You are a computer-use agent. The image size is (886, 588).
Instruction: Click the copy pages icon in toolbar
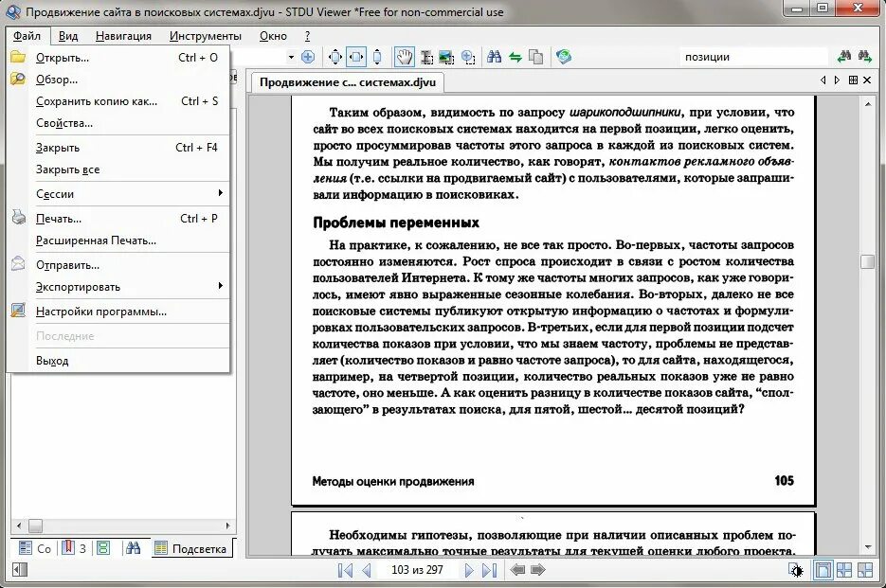(535, 57)
